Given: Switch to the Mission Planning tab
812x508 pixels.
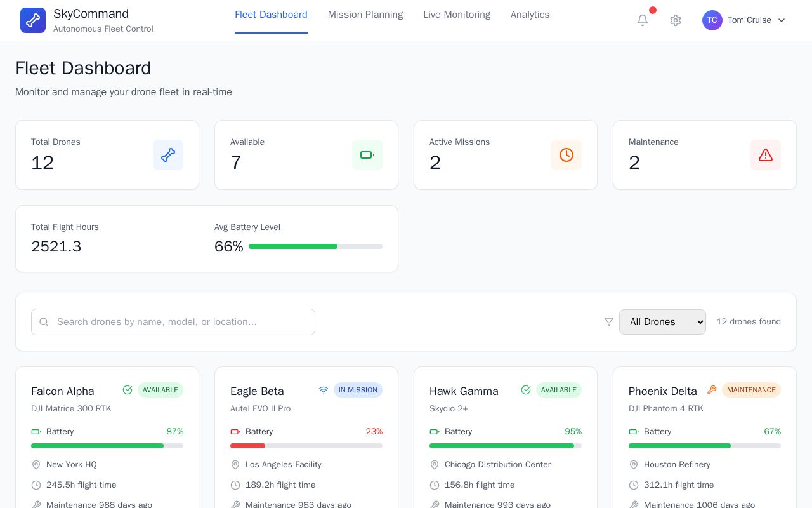Looking at the screenshot, I should pos(365,15).
